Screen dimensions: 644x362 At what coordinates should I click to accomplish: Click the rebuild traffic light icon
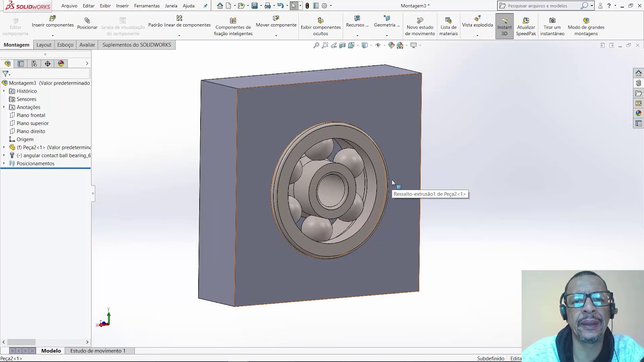307,6
